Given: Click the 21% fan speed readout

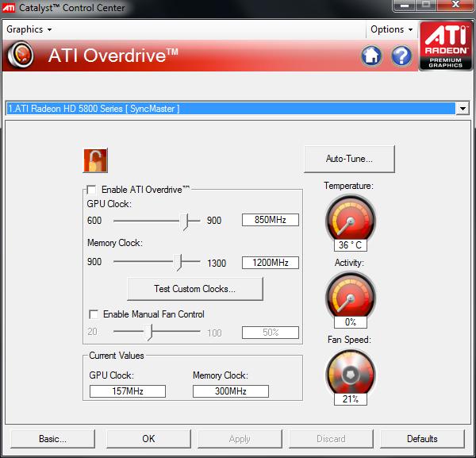Looking at the screenshot, I should pos(351,399).
